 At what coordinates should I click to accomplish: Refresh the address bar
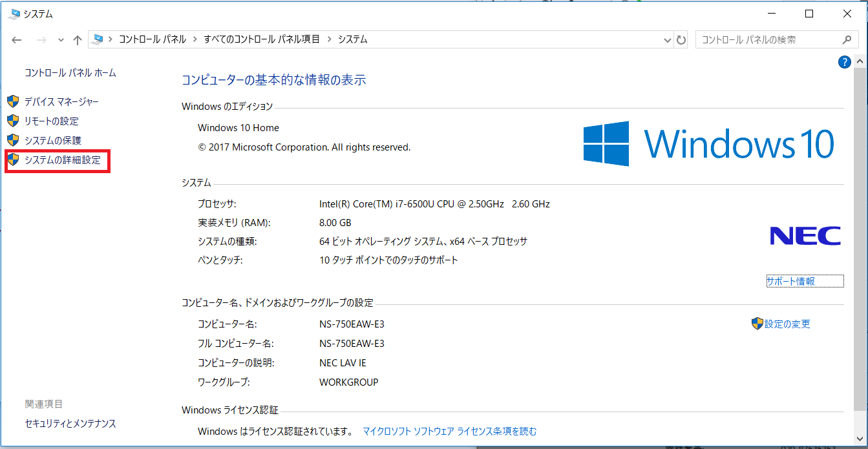click(x=681, y=40)
